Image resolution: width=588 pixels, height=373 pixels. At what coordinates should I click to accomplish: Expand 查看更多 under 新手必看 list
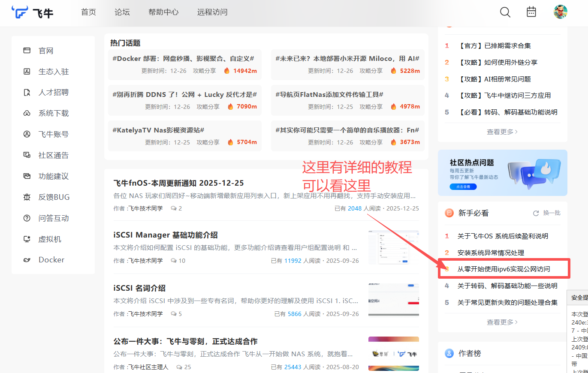click(x=502, y=322)
